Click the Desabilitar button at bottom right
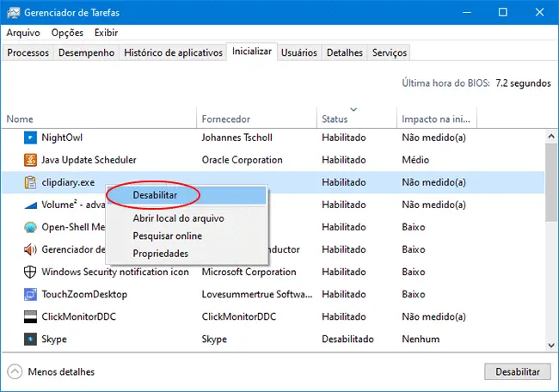This screenshot has height=392, width=559. click(517, 372)
